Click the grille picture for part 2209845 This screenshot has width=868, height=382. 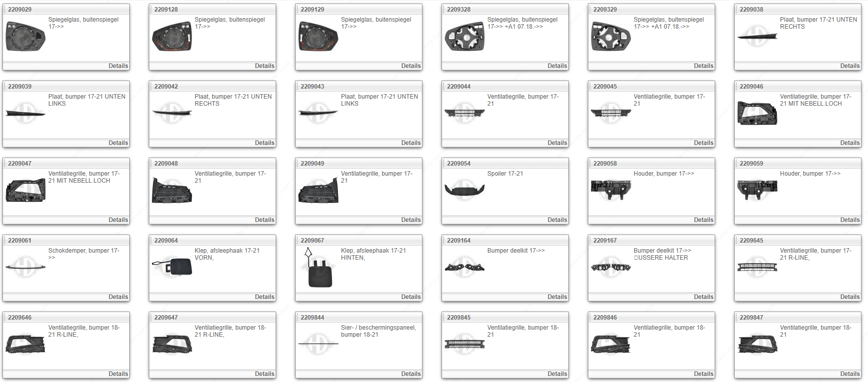click(464, 344)
